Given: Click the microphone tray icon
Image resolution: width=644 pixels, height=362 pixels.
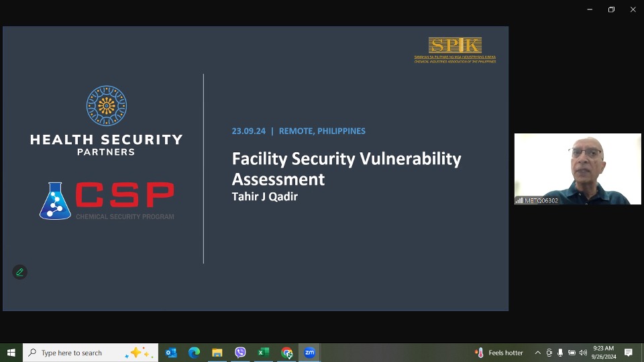Looking at the screenshot, I should [559, 353].
